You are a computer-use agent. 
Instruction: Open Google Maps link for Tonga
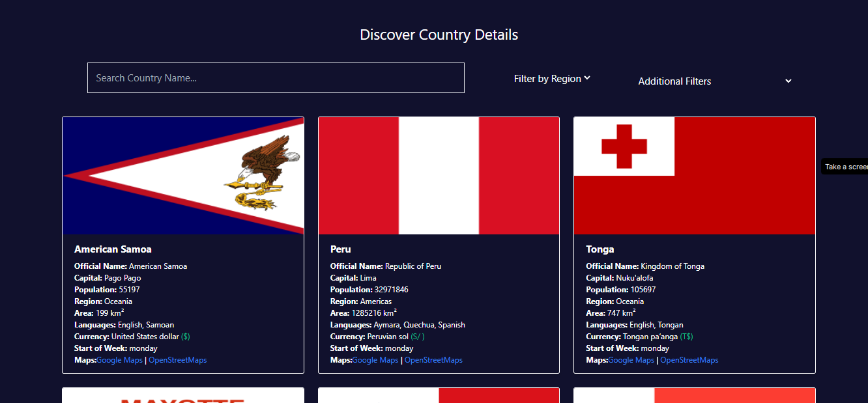631,360
